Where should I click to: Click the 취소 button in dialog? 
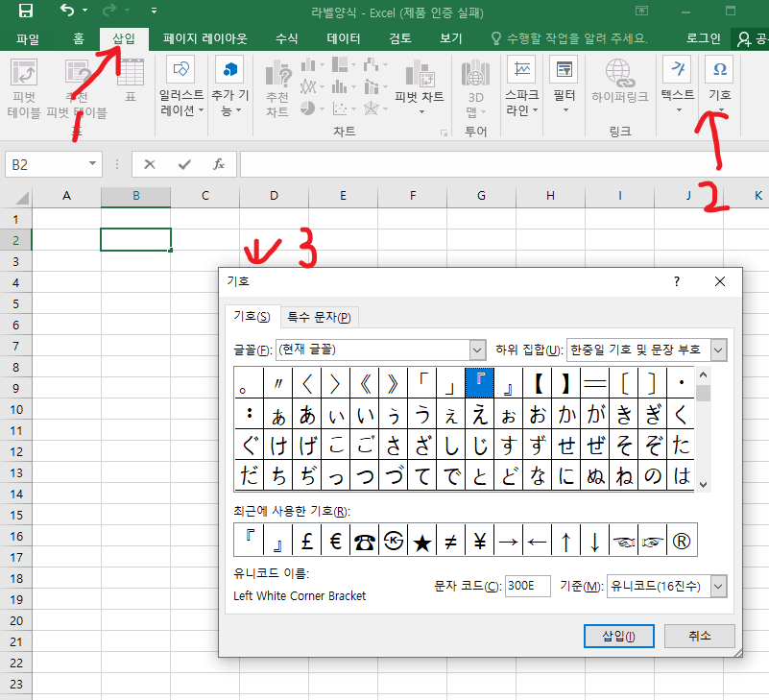click(x=700, y=637)
